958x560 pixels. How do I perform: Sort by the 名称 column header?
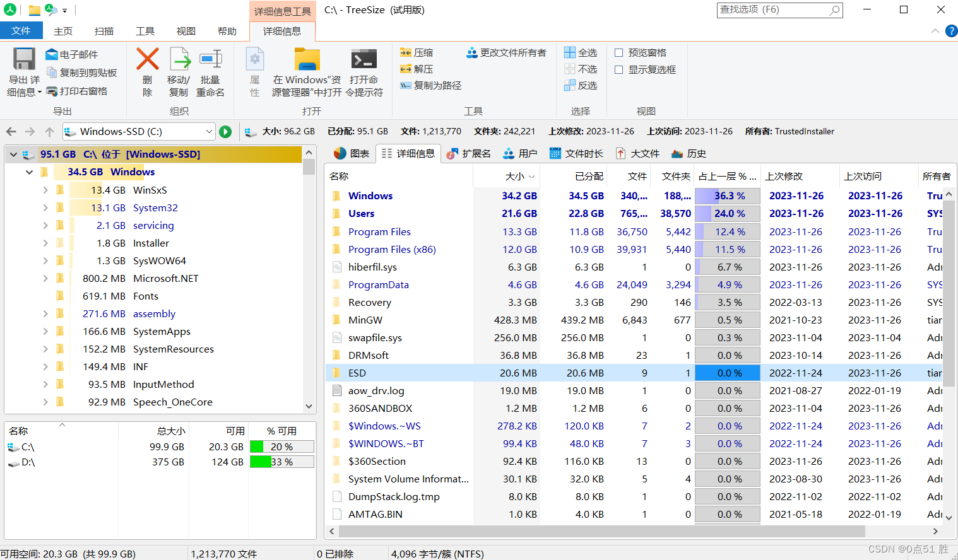[399, 177]
